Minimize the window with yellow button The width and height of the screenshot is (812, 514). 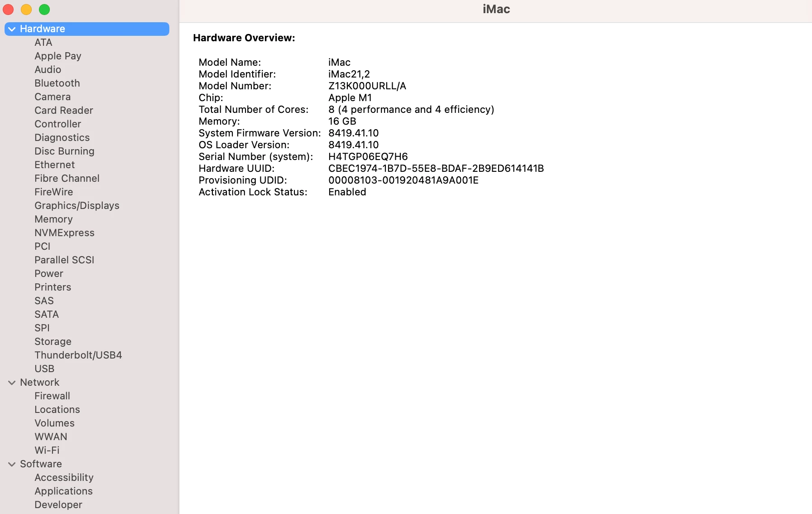26,10
